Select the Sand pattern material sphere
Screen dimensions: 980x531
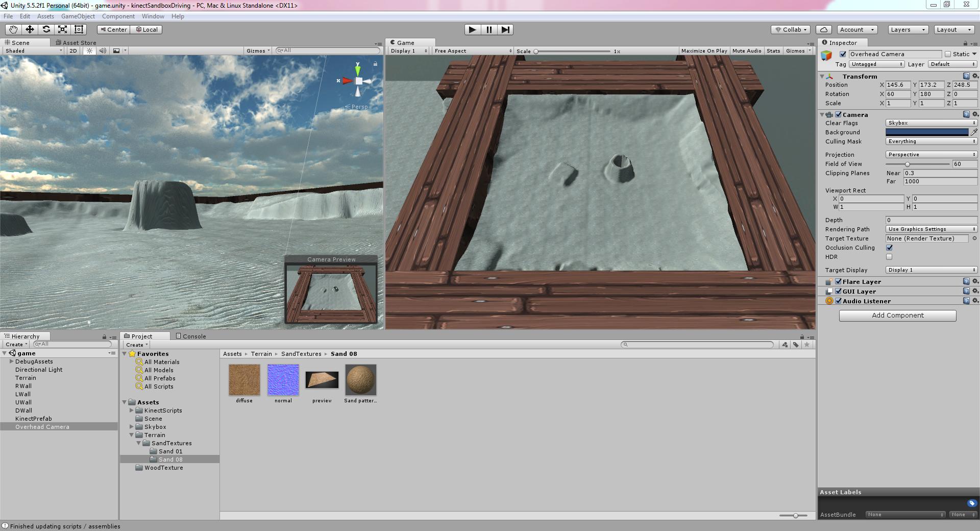pos(361,380)
